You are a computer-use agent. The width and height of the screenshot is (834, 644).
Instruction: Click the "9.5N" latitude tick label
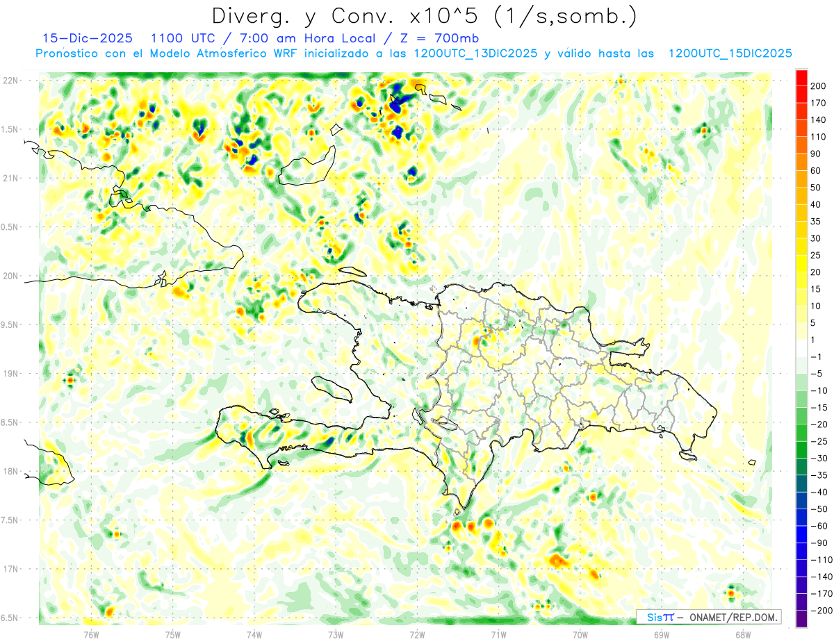10,325
